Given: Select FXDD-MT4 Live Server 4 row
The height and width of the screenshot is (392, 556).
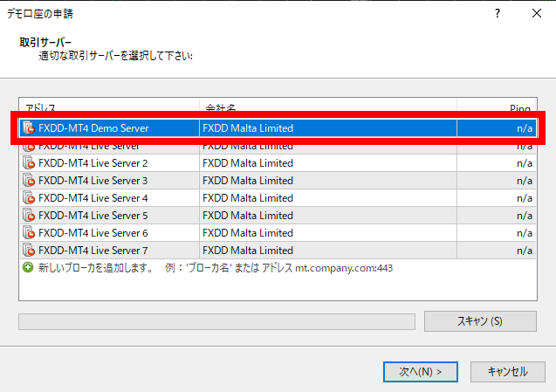Looking at the screenshot, I should [278, 198].
